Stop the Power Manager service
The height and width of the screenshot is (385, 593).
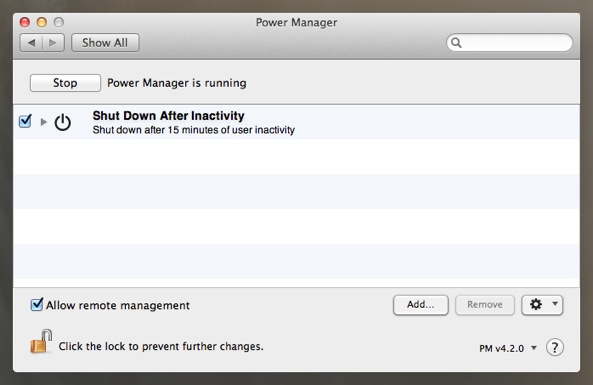click(x=65, y=83)
